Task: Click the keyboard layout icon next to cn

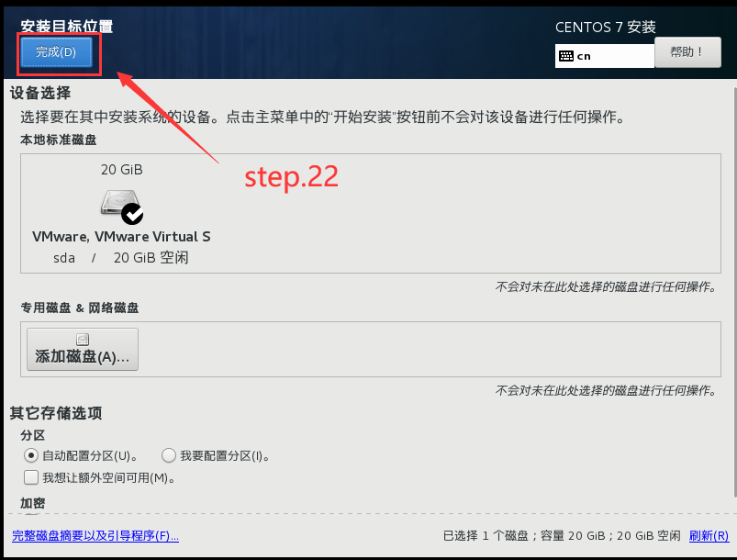Action: (x=566, y=56)
